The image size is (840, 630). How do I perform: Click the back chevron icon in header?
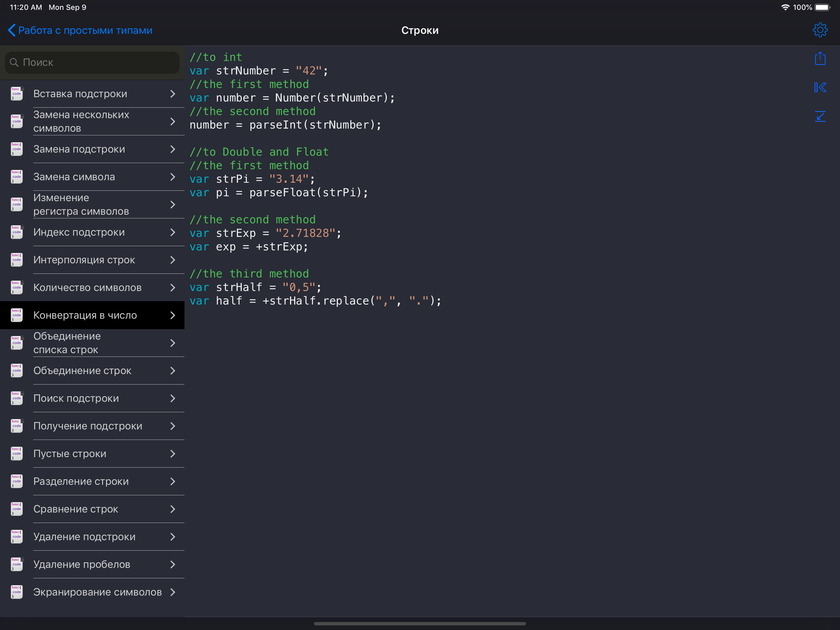point(11,30)
